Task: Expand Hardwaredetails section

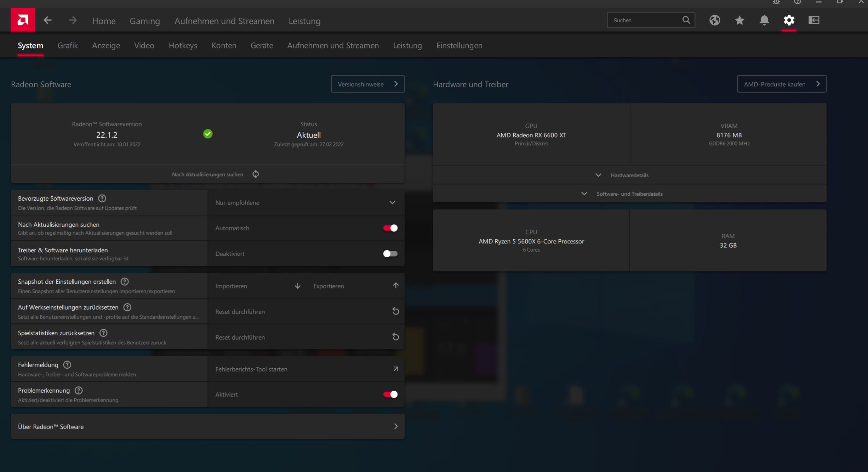Action: pyautogui.click(x=629, y=175)
